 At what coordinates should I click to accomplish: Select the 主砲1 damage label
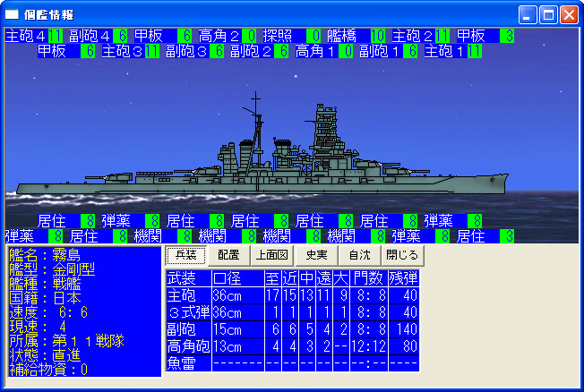pos(453,51)
